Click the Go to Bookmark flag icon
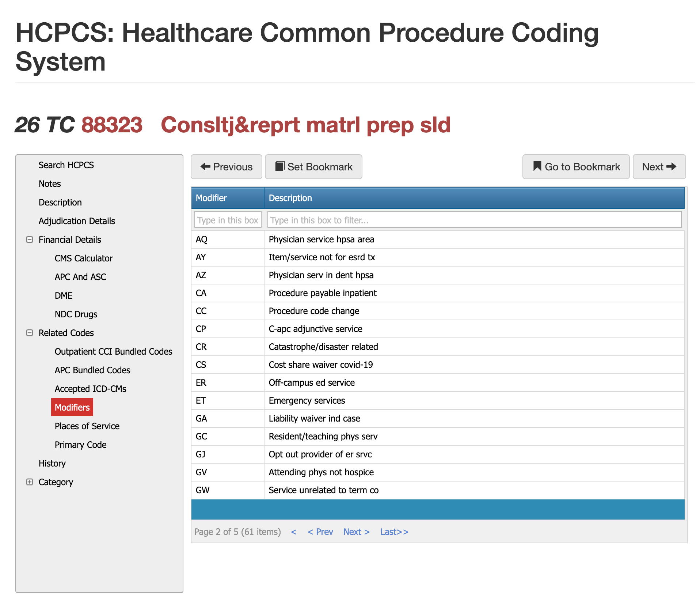The height and width of the screenshot is (604, 700). pyautogui.click(x=537, y=167)
